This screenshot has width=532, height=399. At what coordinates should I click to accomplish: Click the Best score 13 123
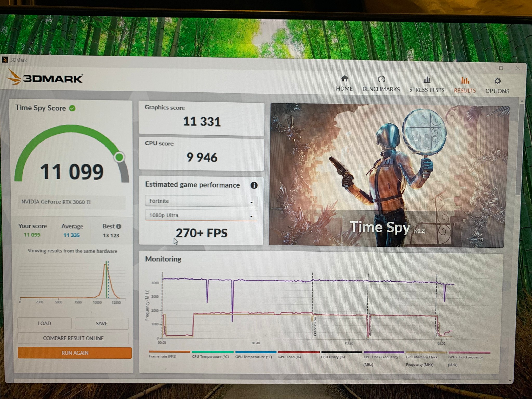coord(111,235)
